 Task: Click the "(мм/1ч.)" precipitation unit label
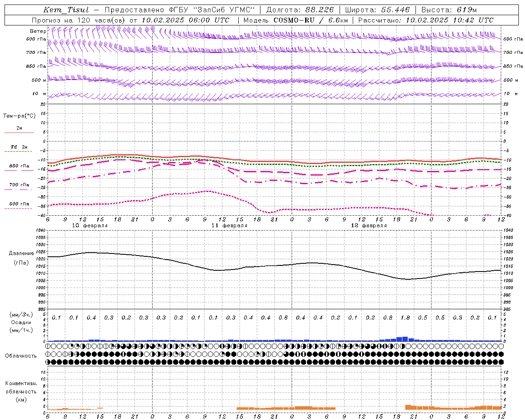tap(21, 330)
